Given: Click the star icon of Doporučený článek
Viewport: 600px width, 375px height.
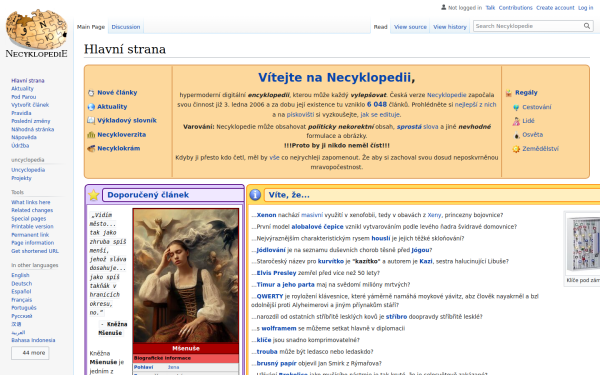Looking at the screenshot, I should coord(93,195).
